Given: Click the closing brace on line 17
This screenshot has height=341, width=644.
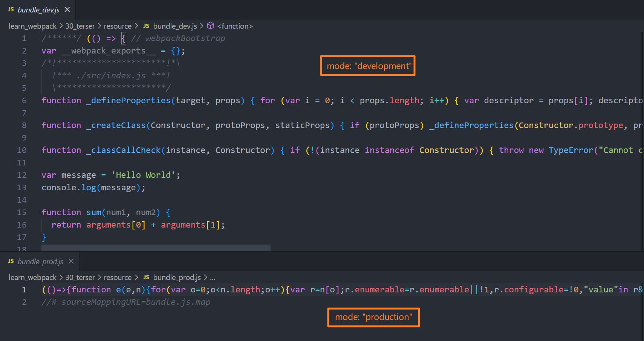Looking at the screenshot, I should tap(44, 237).
